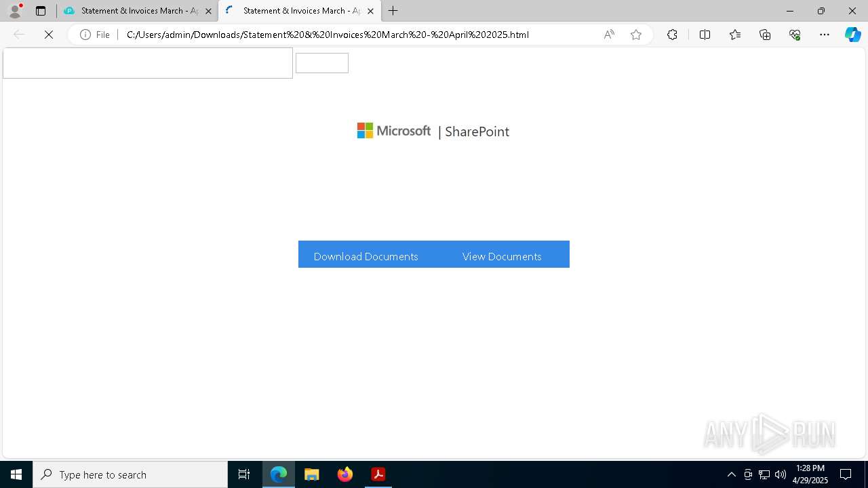This screenshot has width=868, height=488.
Task: Launch Firefox from taskbar
Action: pyautogui.click(x=345, y=474)
